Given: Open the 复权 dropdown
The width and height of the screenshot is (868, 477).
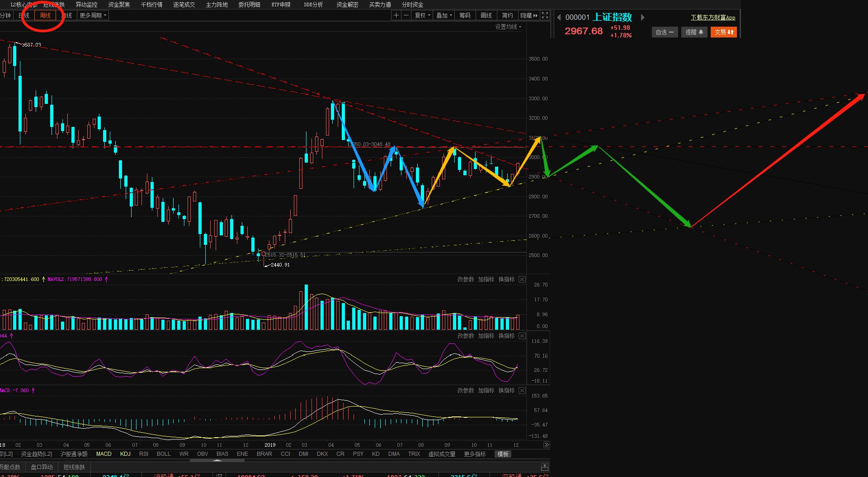Looking at the screenshot, I should pyautogui.click(x=422, y=15).
